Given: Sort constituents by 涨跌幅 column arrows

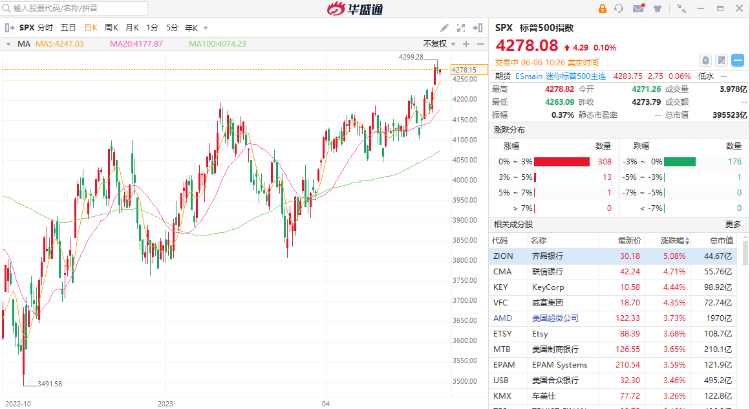Looking at the screenshot, I should click(687, 241).
